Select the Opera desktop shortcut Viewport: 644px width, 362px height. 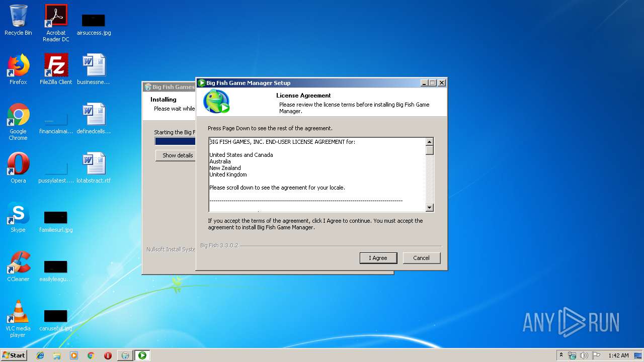pyautogui.click(x=18, y=168)
